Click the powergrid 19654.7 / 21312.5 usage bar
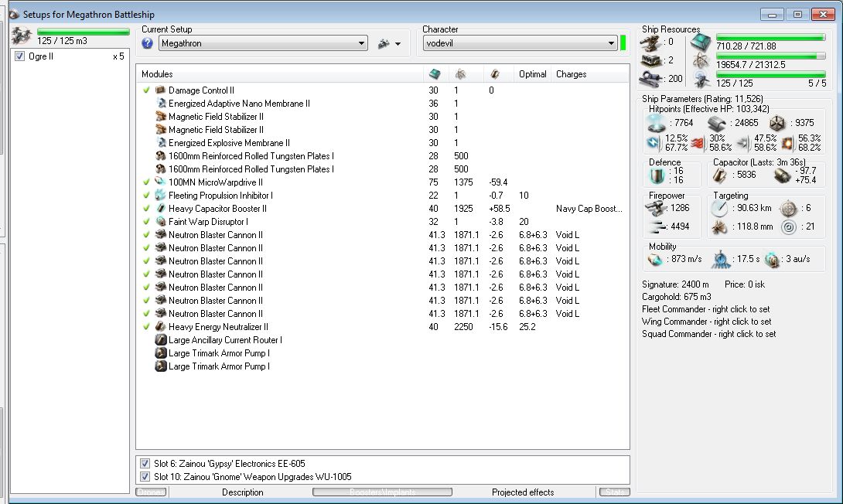The height and width of the screenshot is (504, 843). (x=770, y=56)
